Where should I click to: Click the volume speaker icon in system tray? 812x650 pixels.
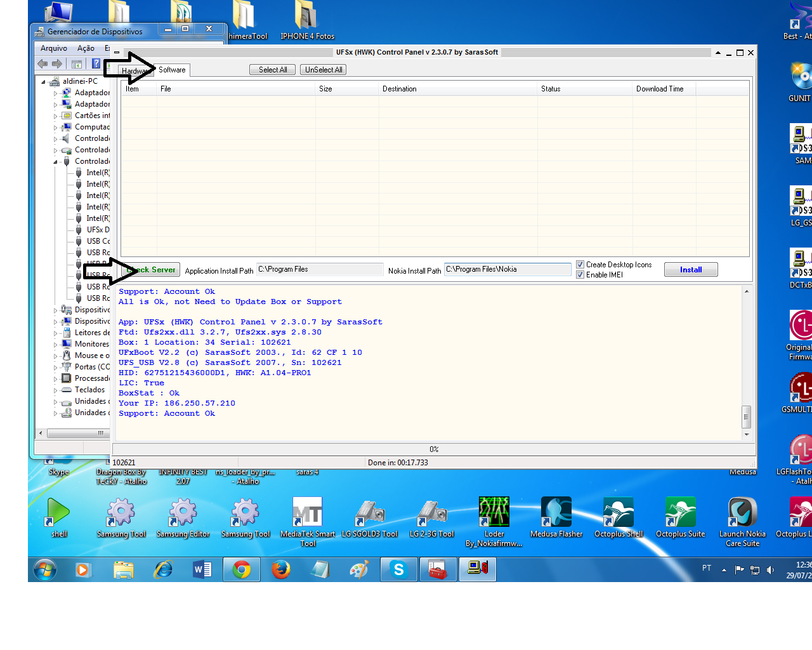pos(770,569)
